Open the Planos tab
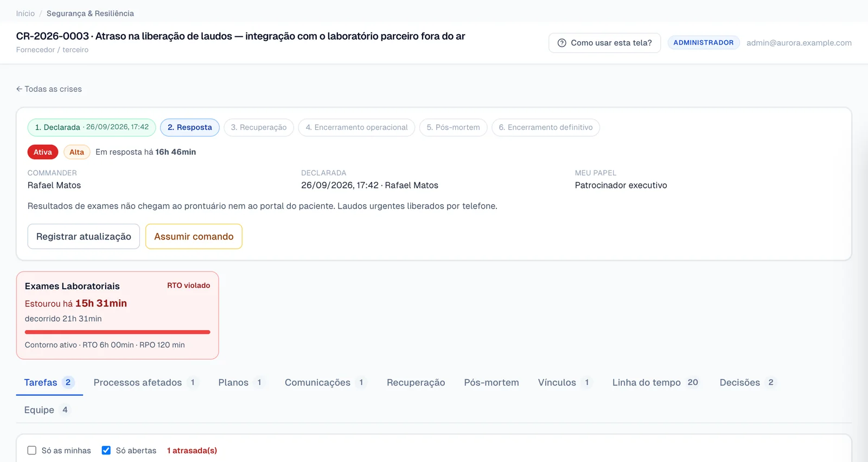The height and width of the screenshot is (462, 868). (x=241, y=382)
